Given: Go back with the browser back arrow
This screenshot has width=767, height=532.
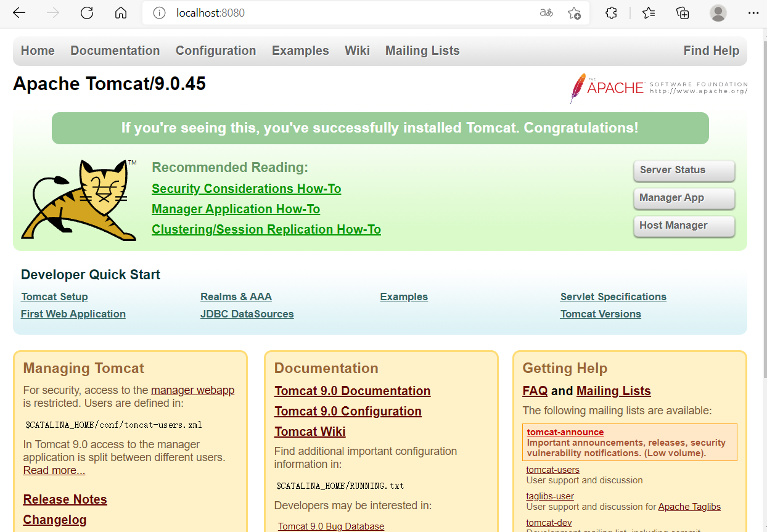Looking at the screenshot, I should (x=19, y=13).
